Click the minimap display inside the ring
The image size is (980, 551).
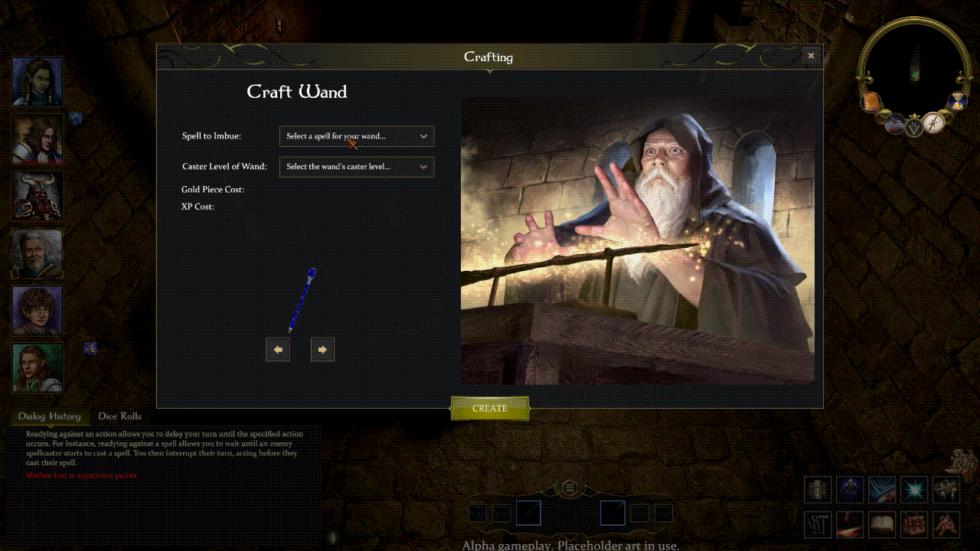(913, 70)
